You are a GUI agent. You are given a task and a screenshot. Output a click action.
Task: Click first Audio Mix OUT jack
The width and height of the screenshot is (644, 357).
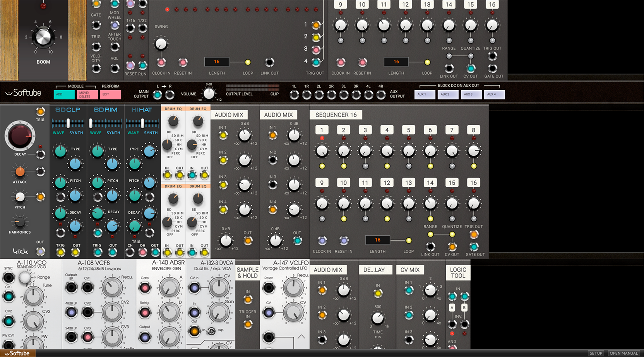click(248, 240)
